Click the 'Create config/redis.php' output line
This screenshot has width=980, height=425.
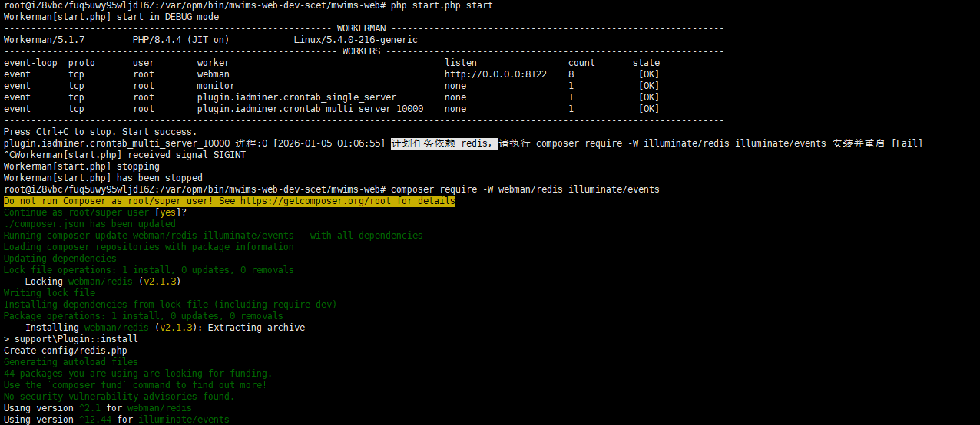click(x=65, y=351)
